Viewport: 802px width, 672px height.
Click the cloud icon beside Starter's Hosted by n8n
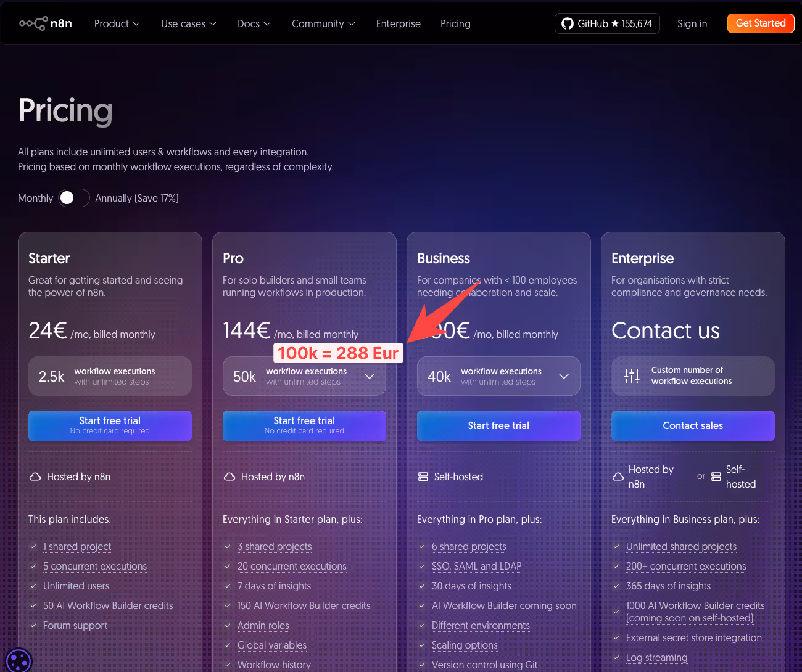[x=35, y=477]
